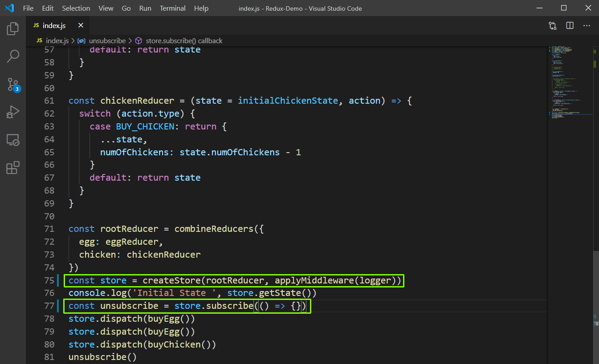Viewport: 599px width, 364px height.
Task: Open the More Actions ellipsis menu
Action: click(587, 26)
